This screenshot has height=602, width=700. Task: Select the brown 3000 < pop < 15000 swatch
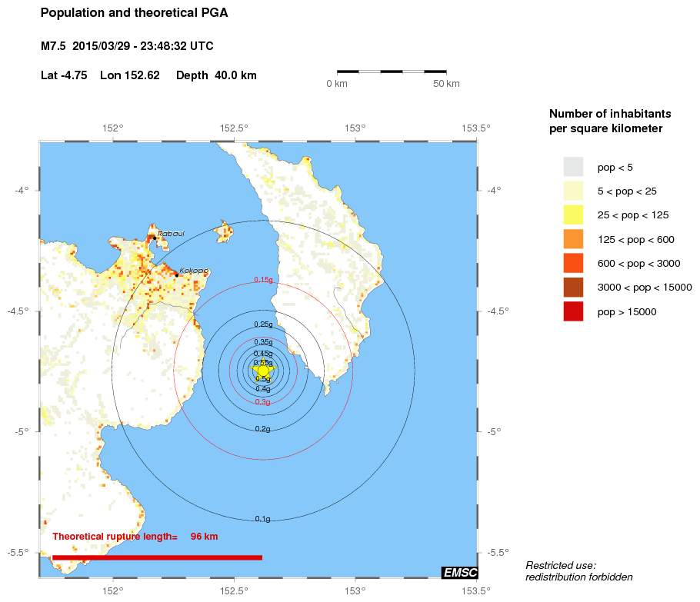tap(573, 287)
